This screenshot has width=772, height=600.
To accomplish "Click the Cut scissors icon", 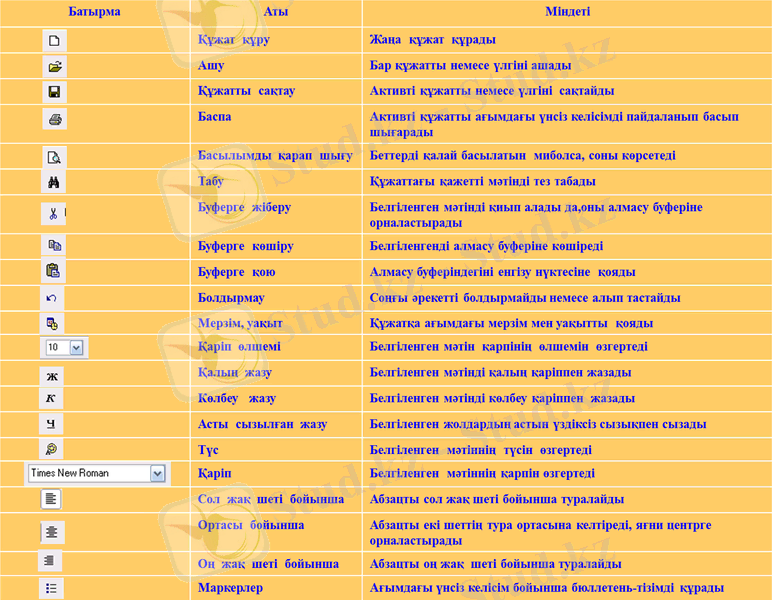I will pos(53,214).
